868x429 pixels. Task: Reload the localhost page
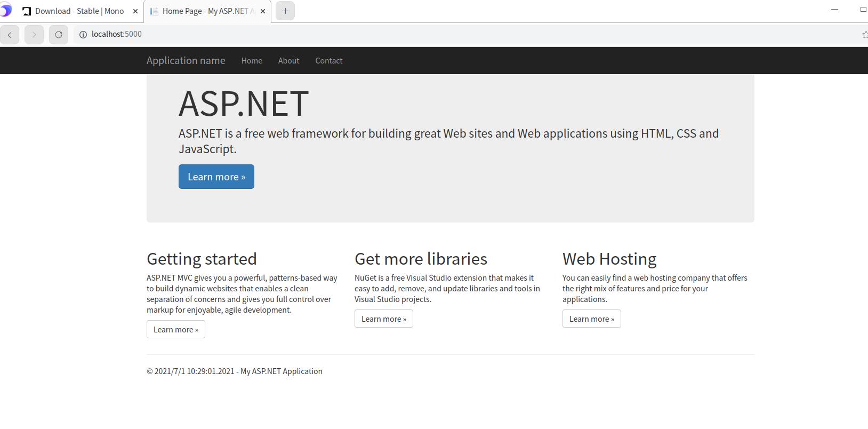click(x=59, y=35)
